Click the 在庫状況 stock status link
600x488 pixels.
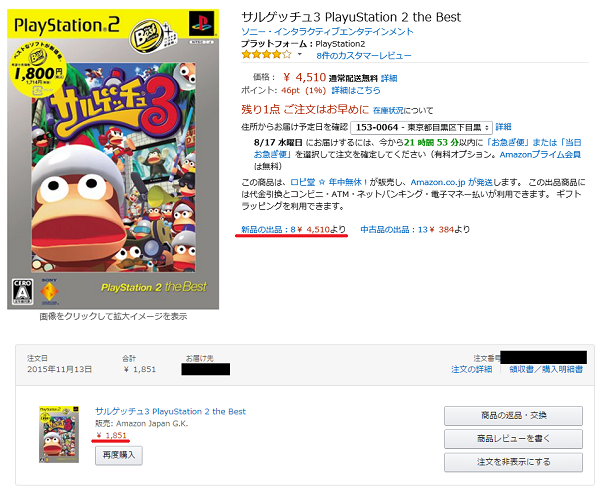388,111
